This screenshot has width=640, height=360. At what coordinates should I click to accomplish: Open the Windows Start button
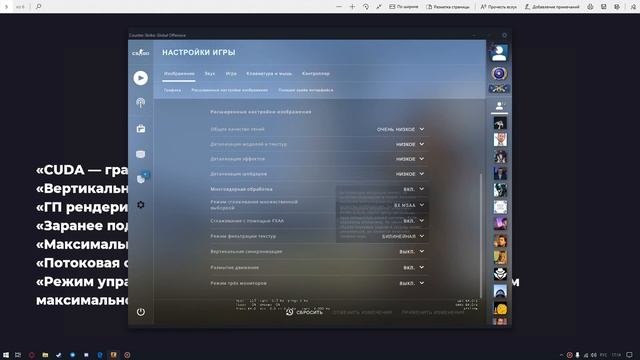[x=6, y=355]
